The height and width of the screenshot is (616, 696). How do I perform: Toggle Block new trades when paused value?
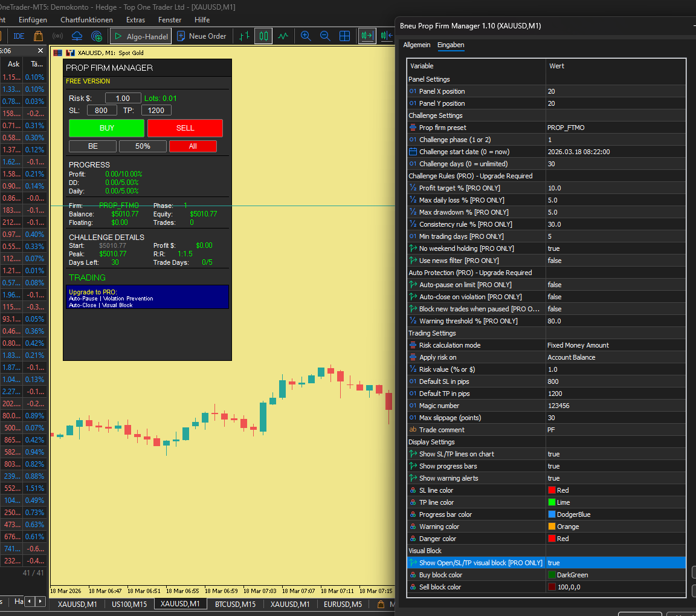coord(615,309)
